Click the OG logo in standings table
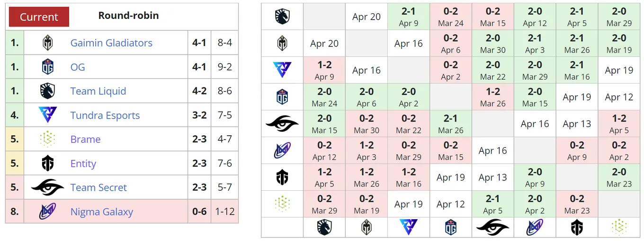The image size is (644, 241). pyautogui.click(x=47, y=67)
